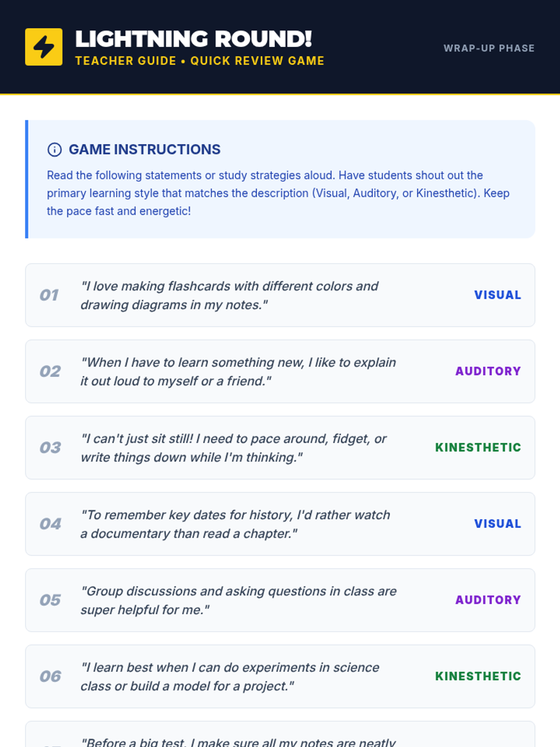The width and height of the screenshot is (560, 747).
Task: Click the Teacher Guide Quick Review Game subtitle
Action: point(199,61)
